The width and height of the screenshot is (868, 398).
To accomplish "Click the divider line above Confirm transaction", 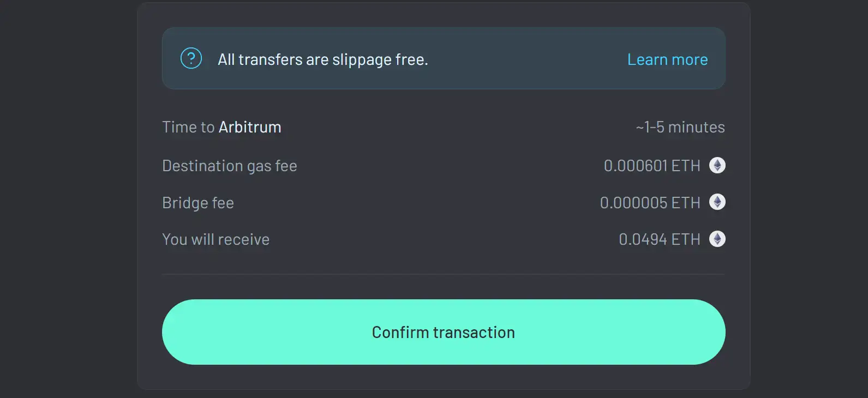I will (443, 274).
